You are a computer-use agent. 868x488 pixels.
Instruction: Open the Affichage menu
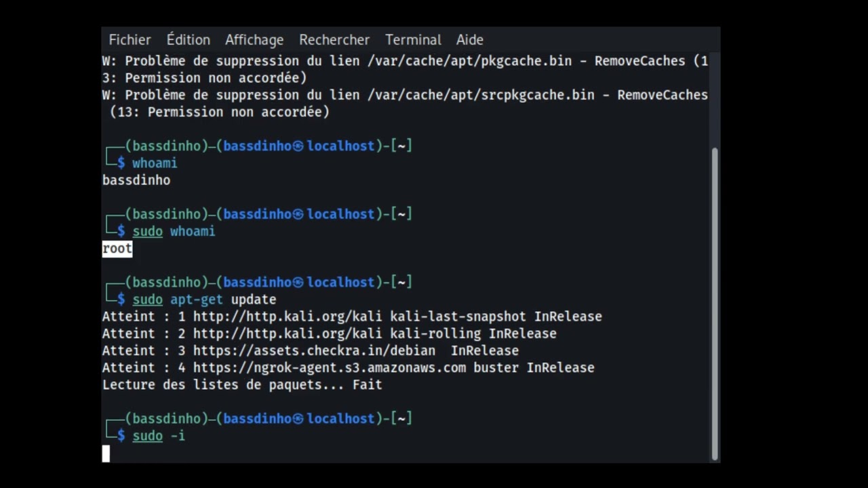click(x=254, y=40)
